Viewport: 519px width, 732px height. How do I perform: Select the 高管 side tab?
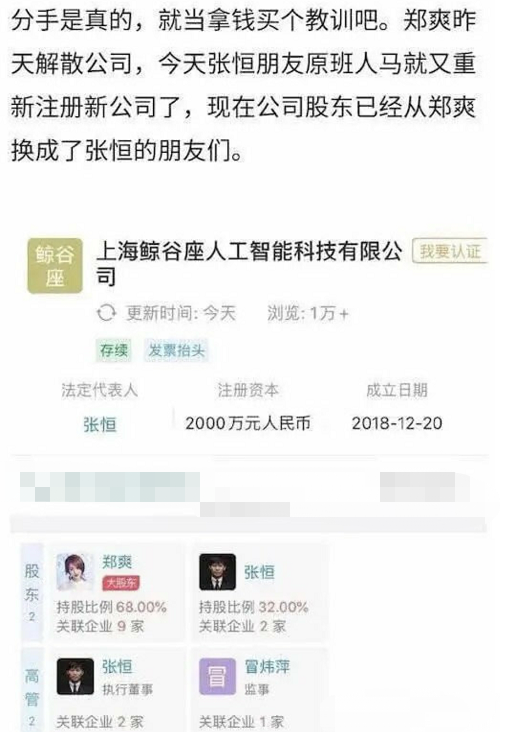pos(32,690)
